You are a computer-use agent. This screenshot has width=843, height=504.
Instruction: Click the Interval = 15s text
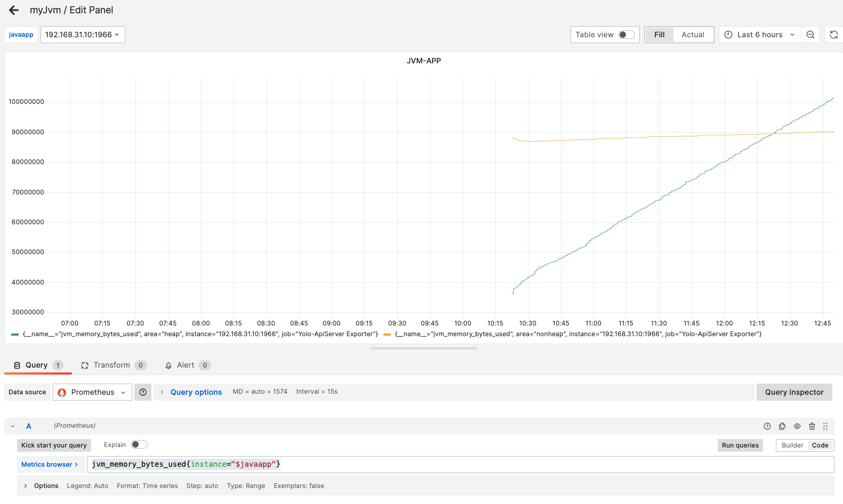(317, 392)
